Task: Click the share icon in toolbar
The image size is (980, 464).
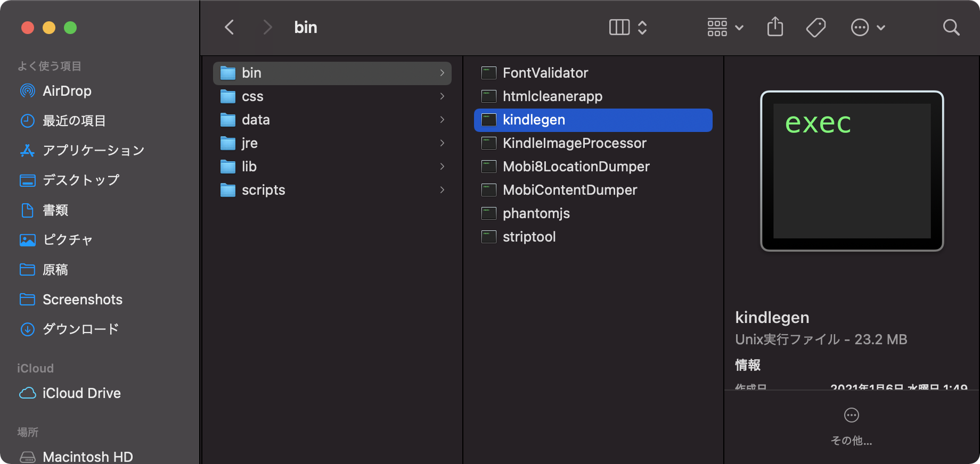Action: [x=775, y=27]
